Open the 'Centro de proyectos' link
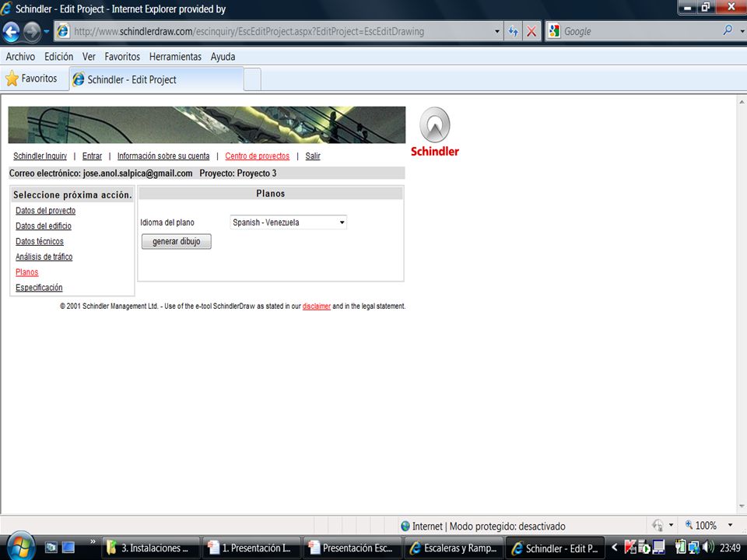This screenshot has width=747, height=560. point(258,156)
